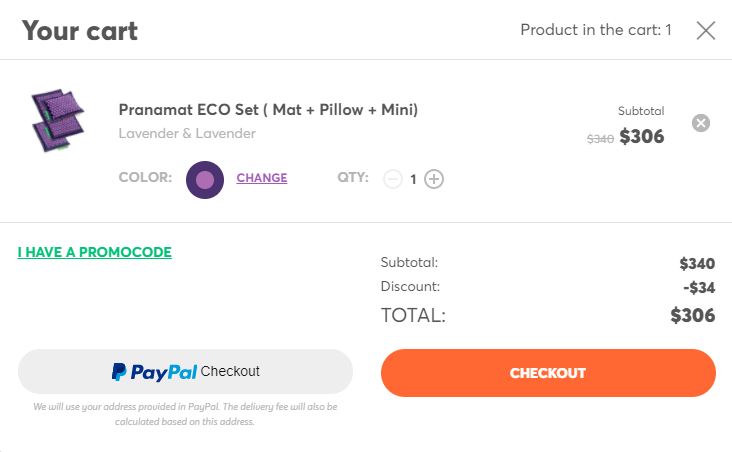Close the cart with the X icon
Image resolution: width=732 pixels, height=452 pixels.
click(706, 30)
